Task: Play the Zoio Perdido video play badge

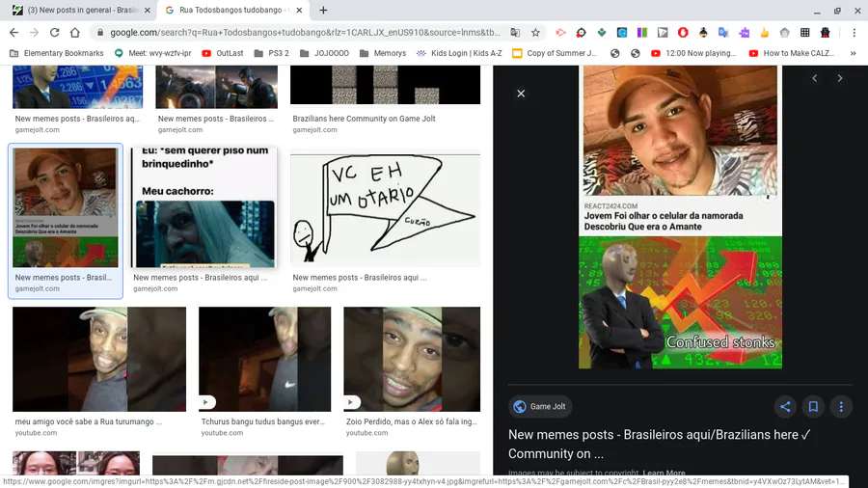Action: point(351,402)
